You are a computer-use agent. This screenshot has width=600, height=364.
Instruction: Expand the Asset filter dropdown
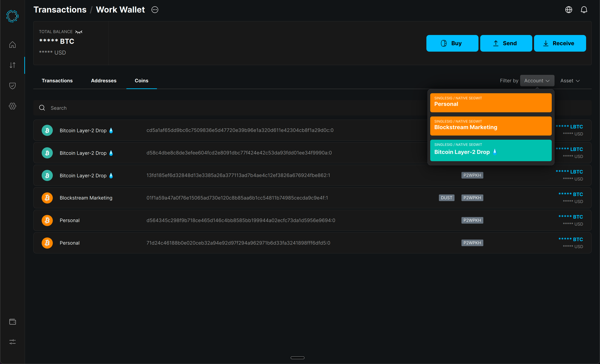570,81
